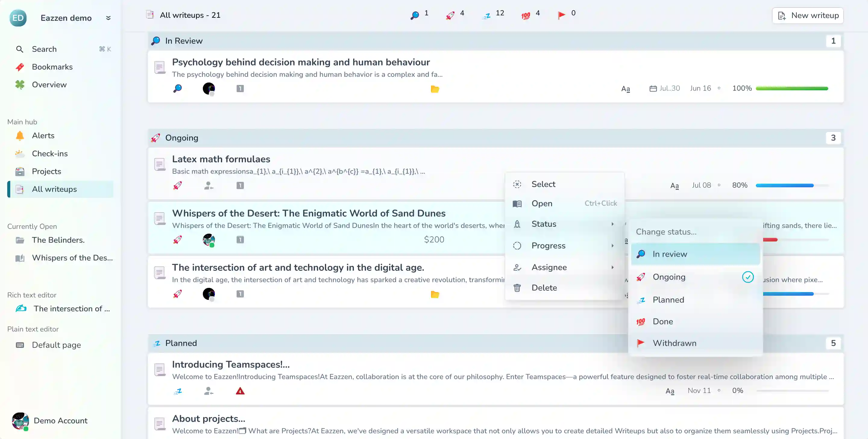
Task: Click unassigned person icon on Latex math formulaes
Action: [209, 185]
